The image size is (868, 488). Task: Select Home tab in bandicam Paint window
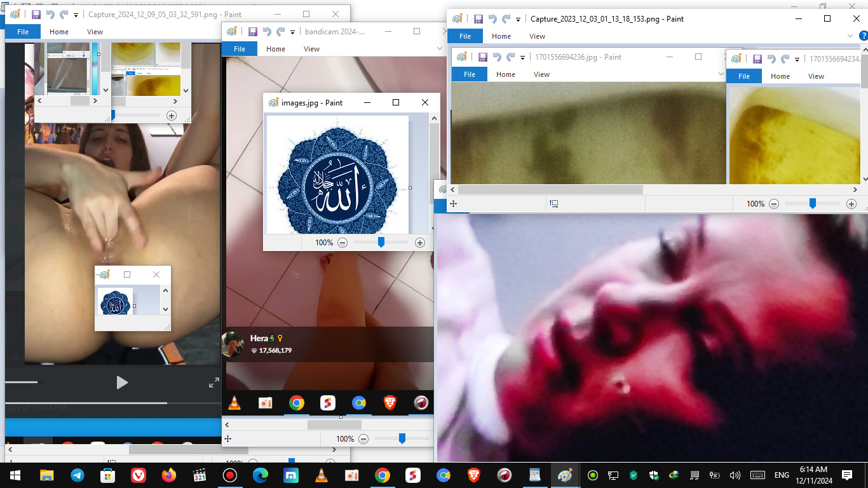(x=276, y=49)
